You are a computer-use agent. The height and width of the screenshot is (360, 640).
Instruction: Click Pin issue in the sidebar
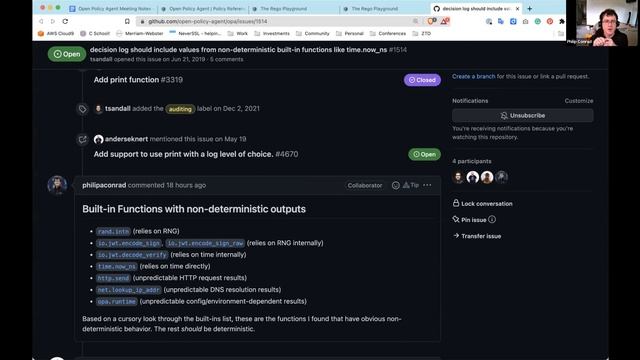coord(469,220)
